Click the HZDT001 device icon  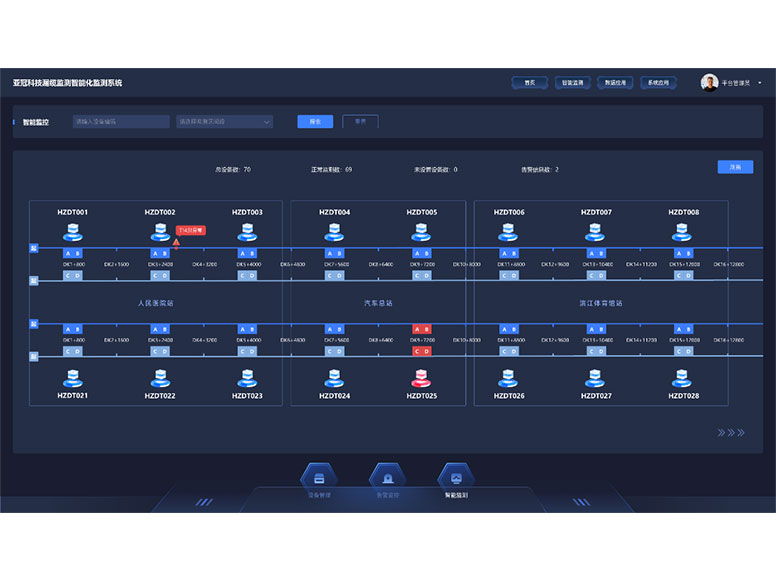(72, 233)
